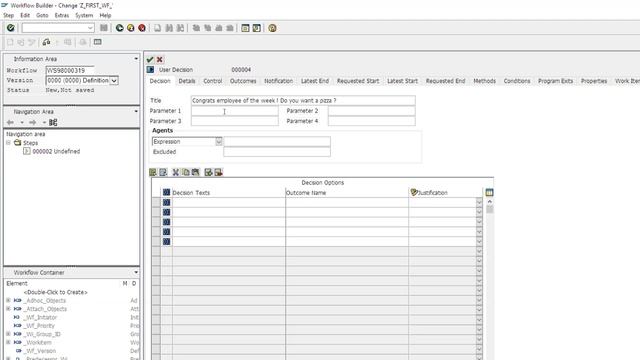640x360 pixels.
Task: Click the Workflow number field WS98000319
Action: tap(70, 70)
